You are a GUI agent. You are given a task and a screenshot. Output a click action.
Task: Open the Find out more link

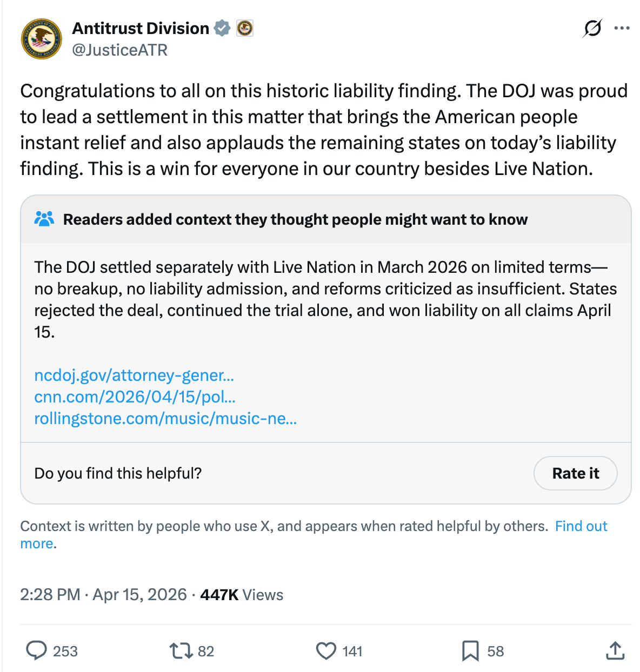tap(581, 526)
